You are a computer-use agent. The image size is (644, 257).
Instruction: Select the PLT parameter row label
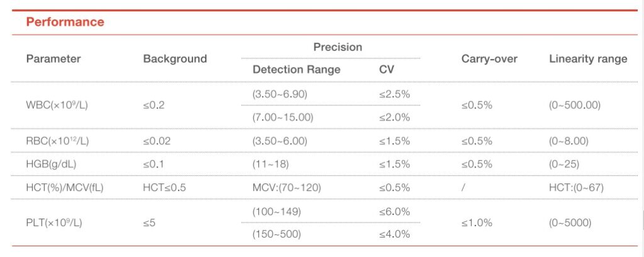tap(55, 222)
